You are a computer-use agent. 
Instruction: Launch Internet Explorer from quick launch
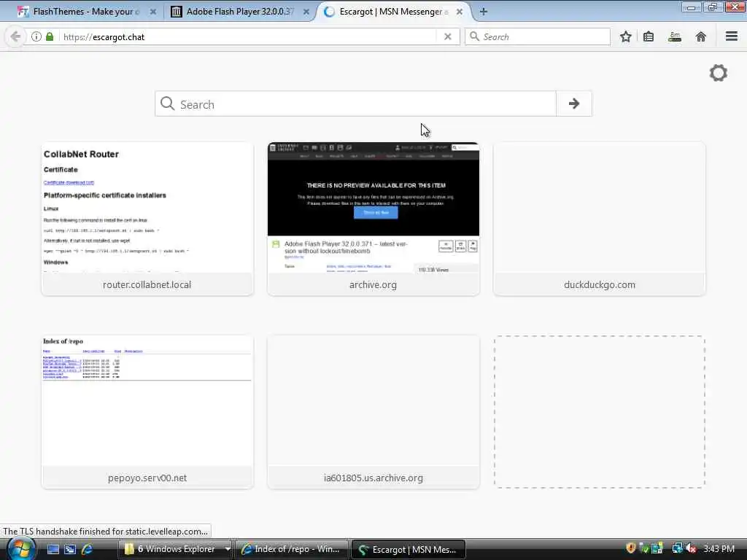[87, 549]
